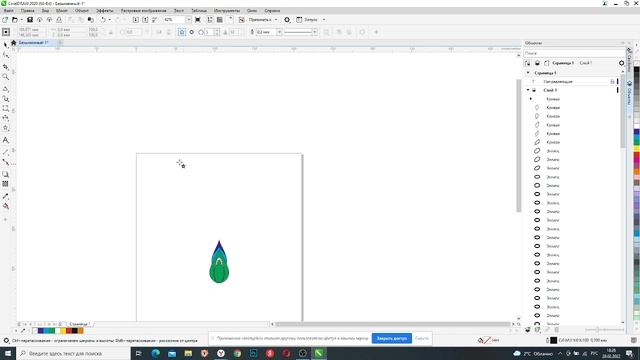Open the Файл menu
The height and width of the screenshot is (360, 640).
[x=8, y=11]
